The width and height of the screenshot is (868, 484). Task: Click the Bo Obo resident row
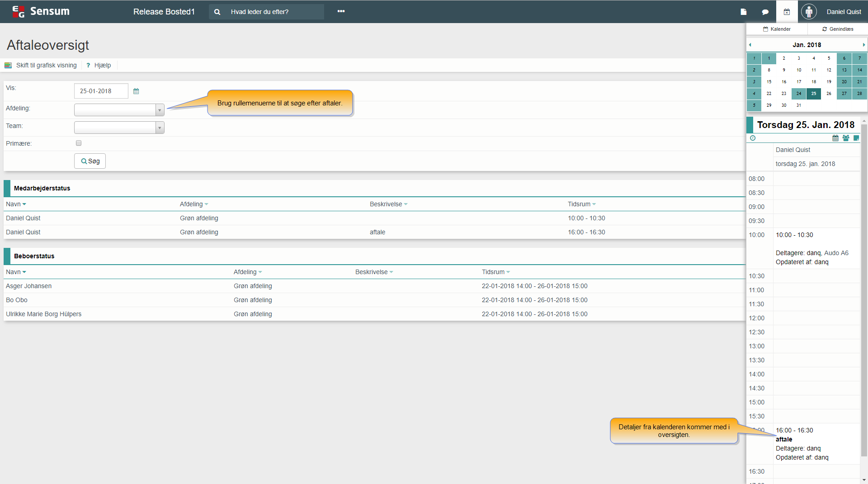(x=374, y=300)
